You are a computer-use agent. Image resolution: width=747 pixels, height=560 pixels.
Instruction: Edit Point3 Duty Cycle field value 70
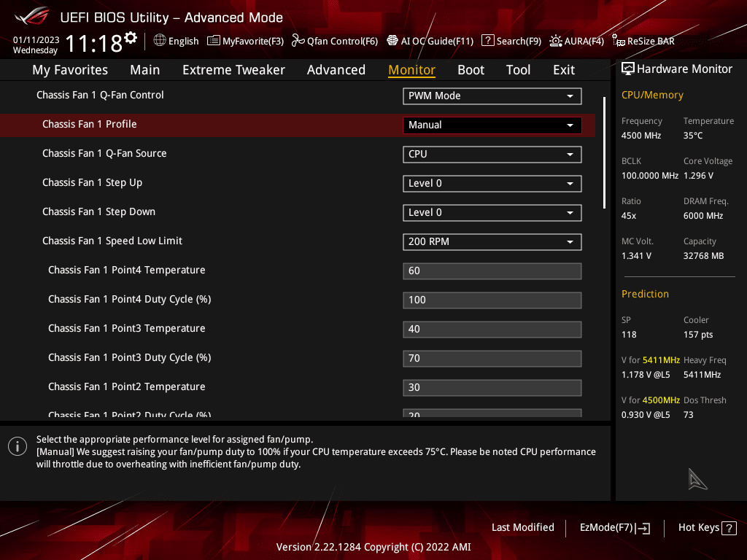(x=492, y=358)
